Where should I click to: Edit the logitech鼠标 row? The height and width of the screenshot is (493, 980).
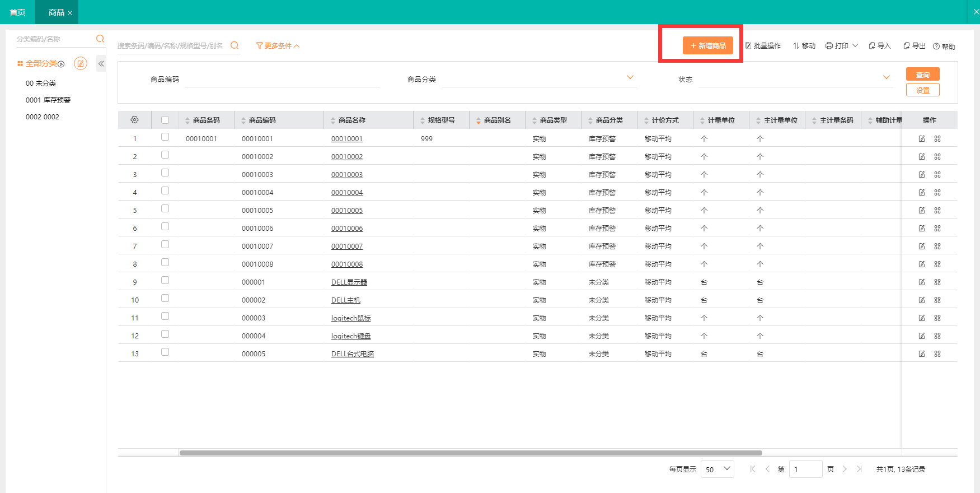[922, 318]
